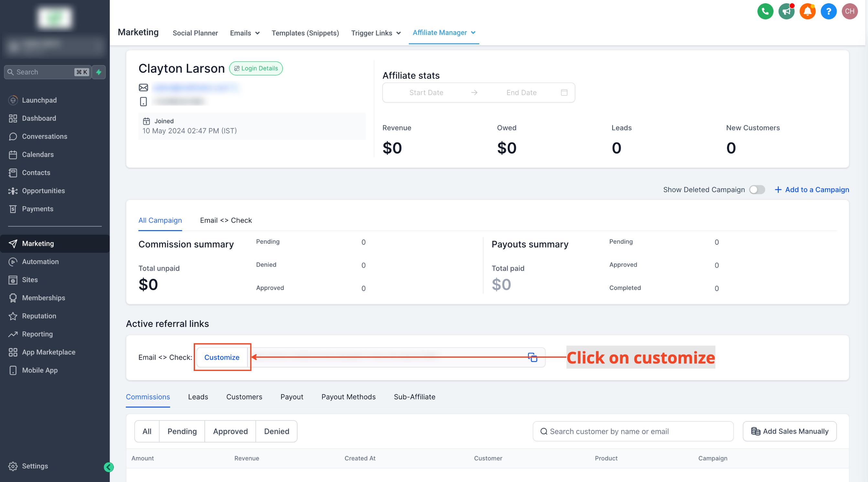The width and height of the screenshot is (868, 482).
Task: Click the Customize button for Email <> Check
Action: pyautogui.click(x=222, y=357)
